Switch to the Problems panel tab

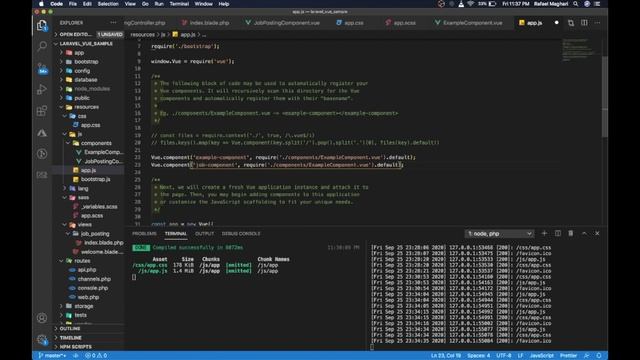pos(144,233)
